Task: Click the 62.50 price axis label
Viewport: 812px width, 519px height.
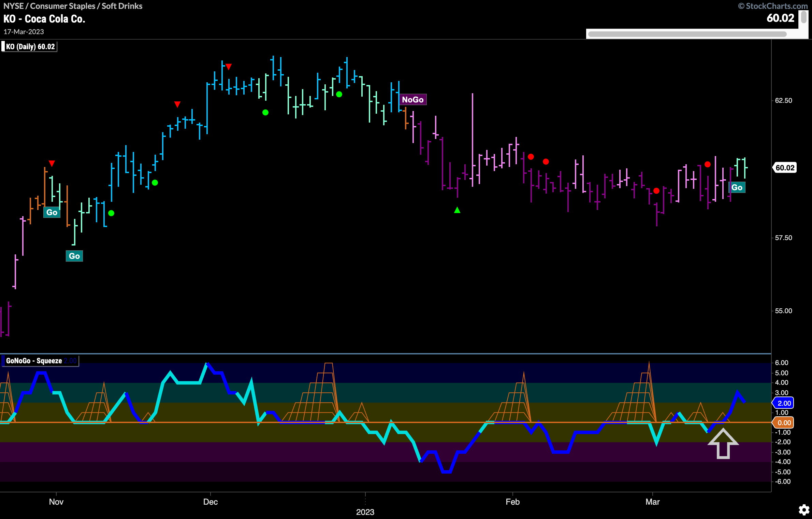Action: tap(784, 100)
